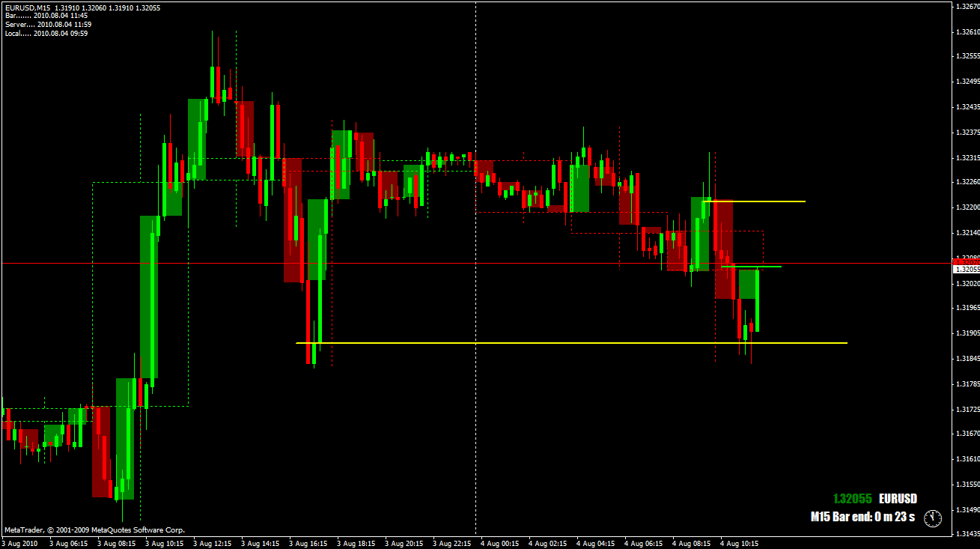Click the 1.32435 price scale label
The image size is (980, 549).
pyautogui.click(x=968, y=107)
